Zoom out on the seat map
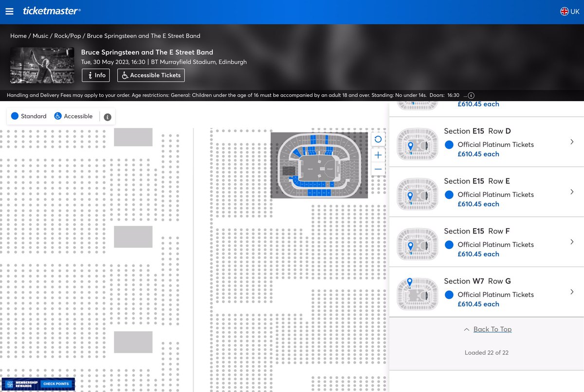Screen dimensions: 584x392 [x=378, y=169]
